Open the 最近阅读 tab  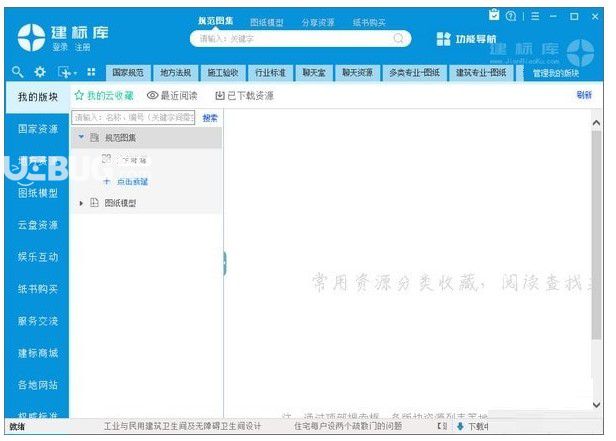(172, 95)
